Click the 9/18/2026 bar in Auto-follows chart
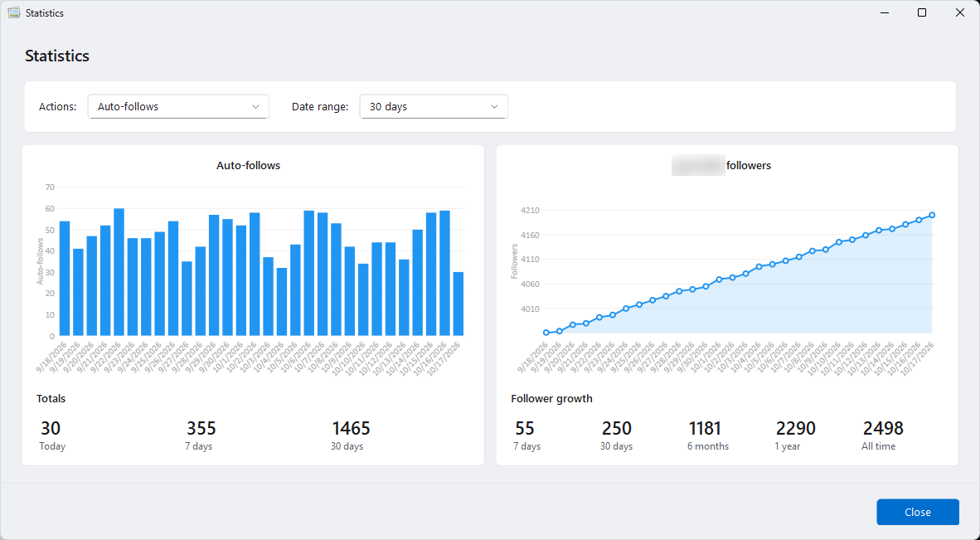980x540 pixels. (x=65, y=278)
